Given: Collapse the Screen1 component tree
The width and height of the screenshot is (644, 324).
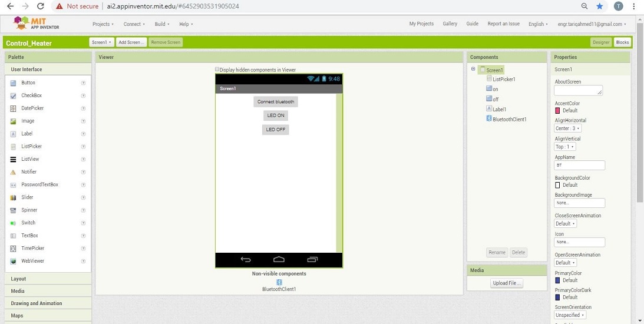Looking at the screenshot, I should tap(473, 69).
